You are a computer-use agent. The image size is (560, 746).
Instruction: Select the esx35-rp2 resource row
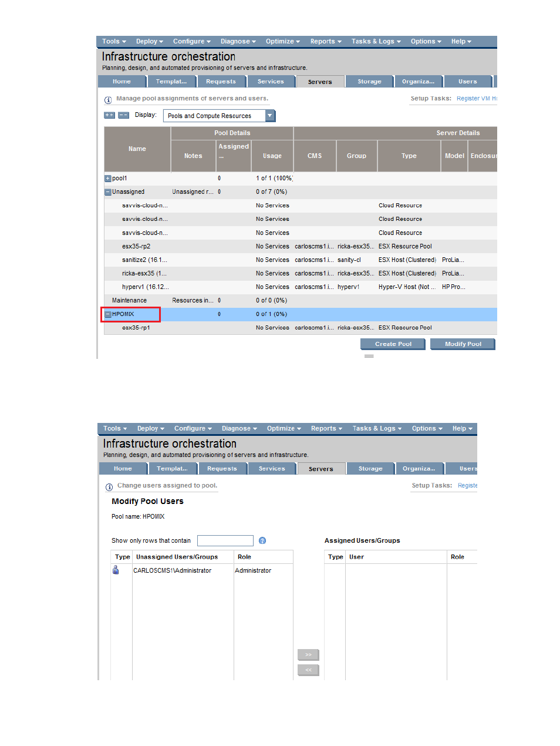coord(301,247)
